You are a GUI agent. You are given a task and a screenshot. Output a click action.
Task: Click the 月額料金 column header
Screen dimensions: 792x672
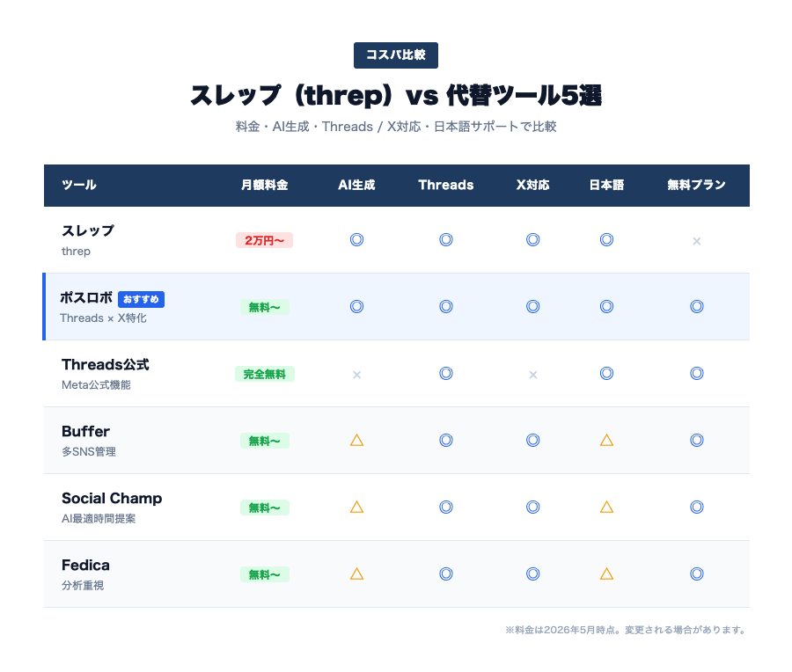[x=265, y=185]
